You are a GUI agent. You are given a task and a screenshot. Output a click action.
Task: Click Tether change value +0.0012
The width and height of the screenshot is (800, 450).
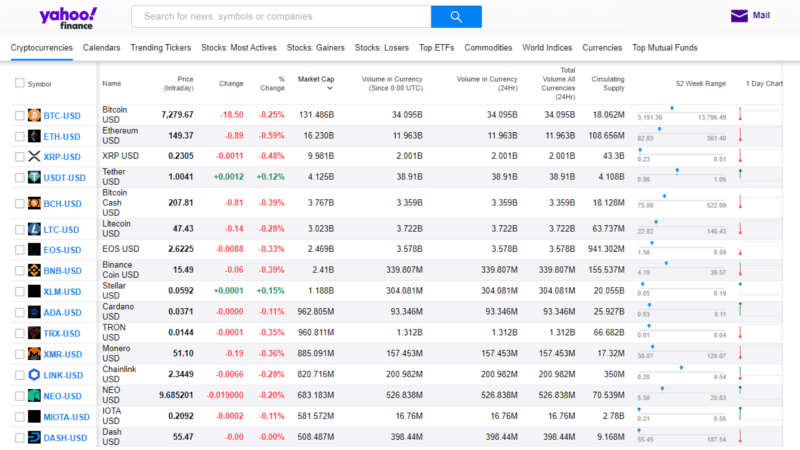[x=229, y=177]
